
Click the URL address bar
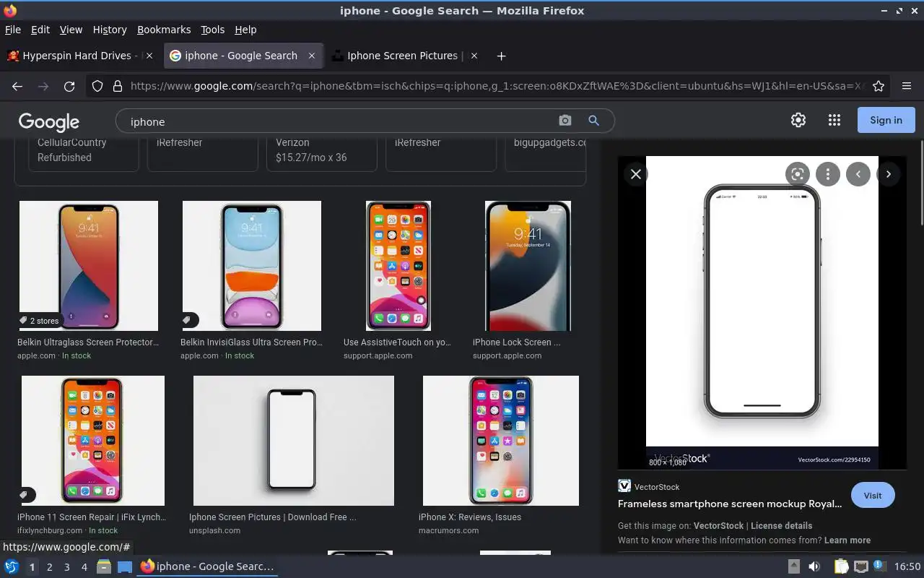click(x=497, y=86)
